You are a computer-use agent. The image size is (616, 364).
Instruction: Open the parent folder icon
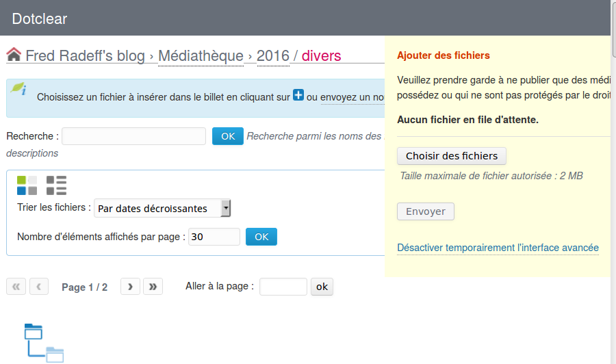(44, 343)
